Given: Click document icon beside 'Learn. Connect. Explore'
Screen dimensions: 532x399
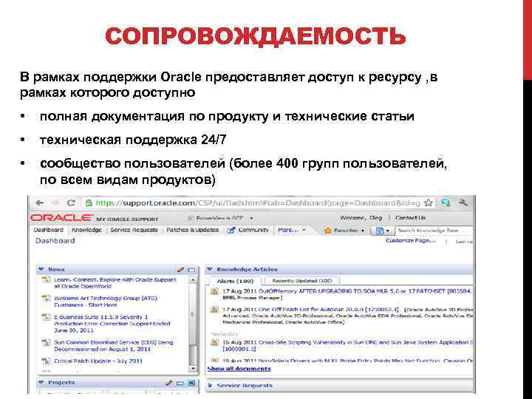Looking at the screenshot, I should coord(46,280).
